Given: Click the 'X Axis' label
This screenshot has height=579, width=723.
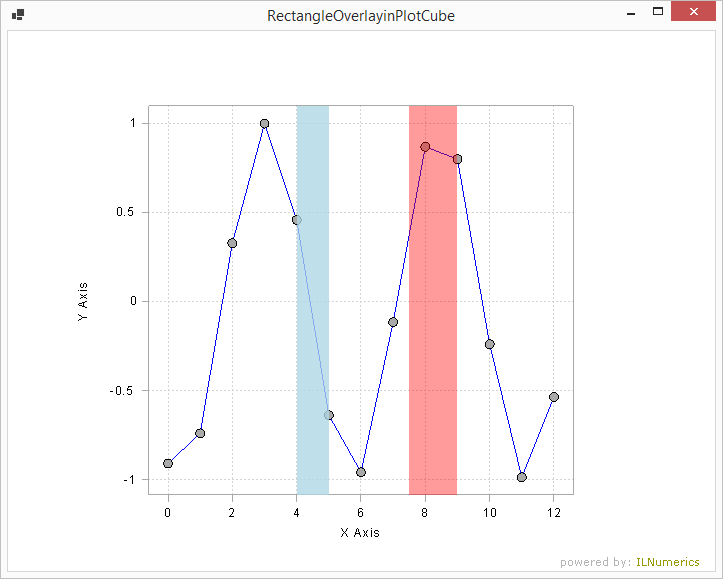Looking at the screenshot, I should click(x=360, y=533).
